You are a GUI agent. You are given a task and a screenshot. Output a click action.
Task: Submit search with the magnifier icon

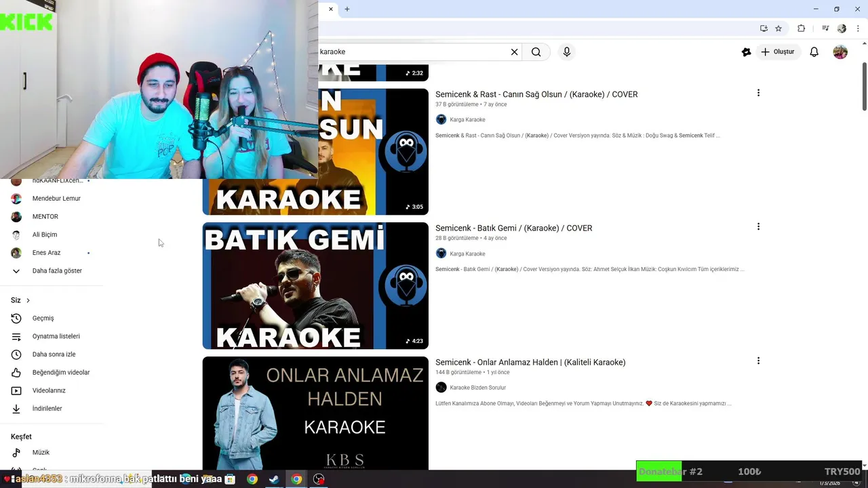click(x=536, y=52)
